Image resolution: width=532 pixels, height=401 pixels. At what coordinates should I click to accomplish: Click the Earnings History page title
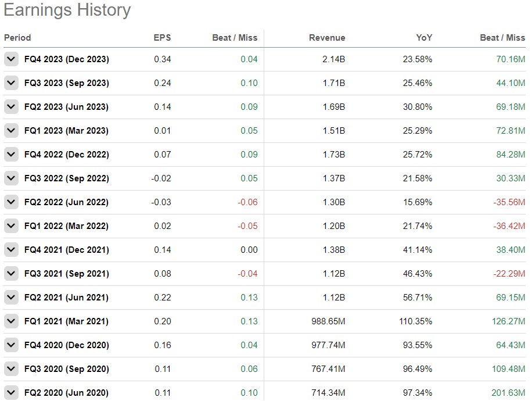click(x=67, y=10)
